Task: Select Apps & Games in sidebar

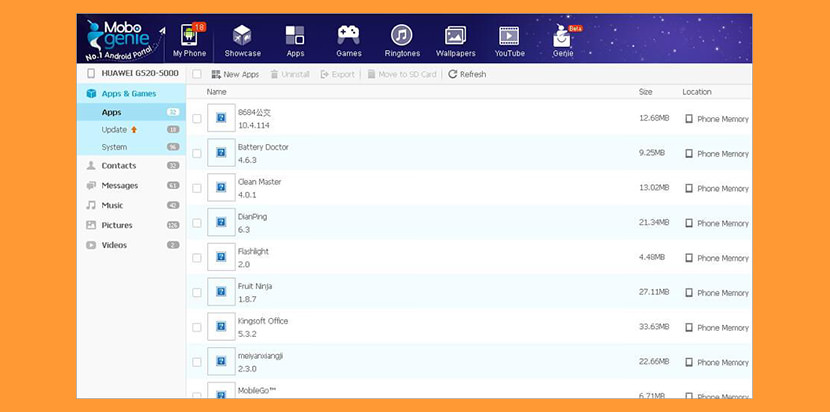Action: click(x=132, y=94)
